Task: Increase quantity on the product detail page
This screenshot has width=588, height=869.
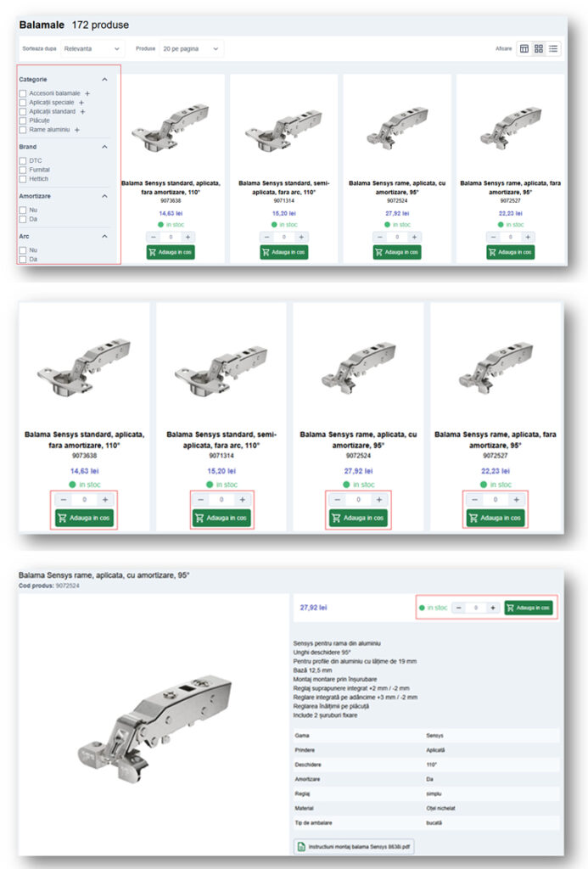Action: point(493,608)
